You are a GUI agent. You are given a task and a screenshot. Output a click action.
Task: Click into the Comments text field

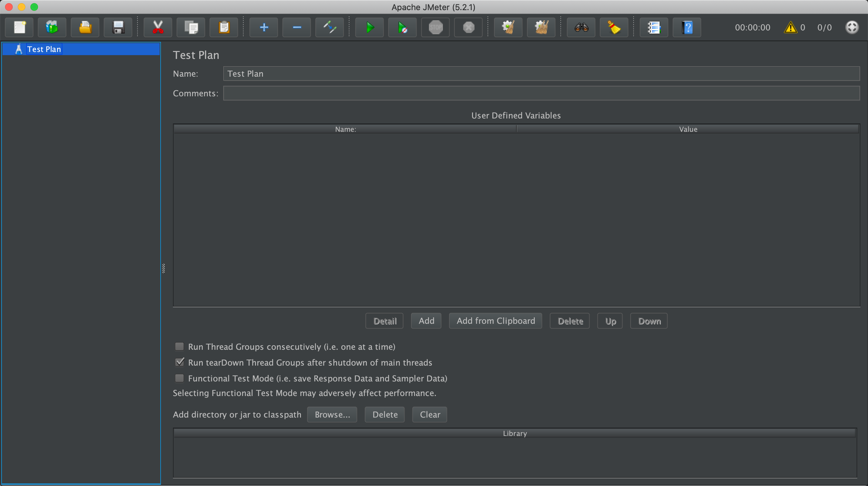click(541, 93)
